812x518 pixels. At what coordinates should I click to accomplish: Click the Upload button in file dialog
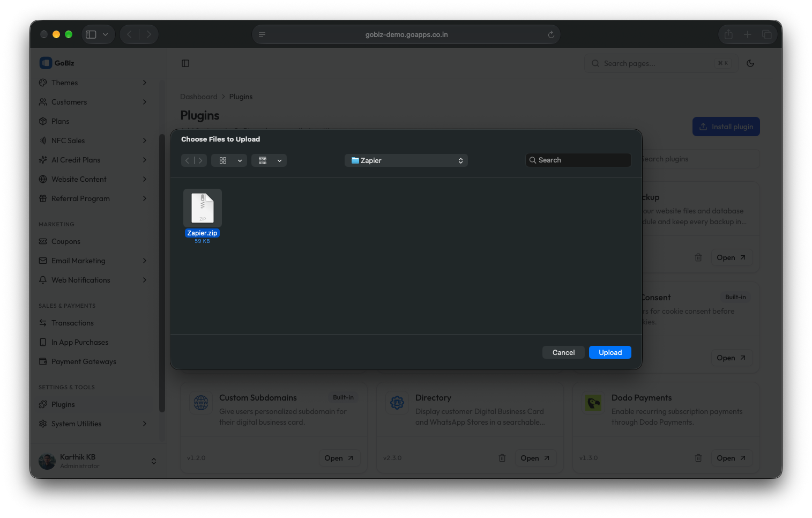pos(610,352)
